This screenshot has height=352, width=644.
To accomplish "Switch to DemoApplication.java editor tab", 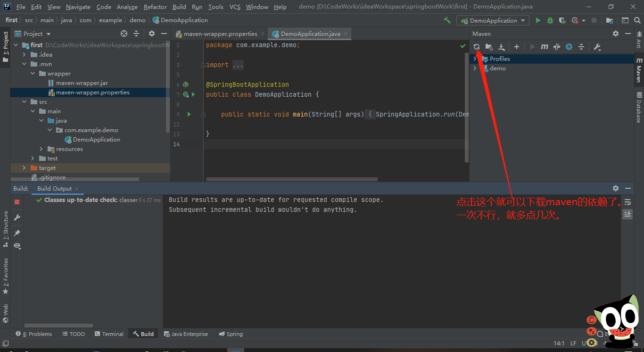I will click(x=310, y=34).
